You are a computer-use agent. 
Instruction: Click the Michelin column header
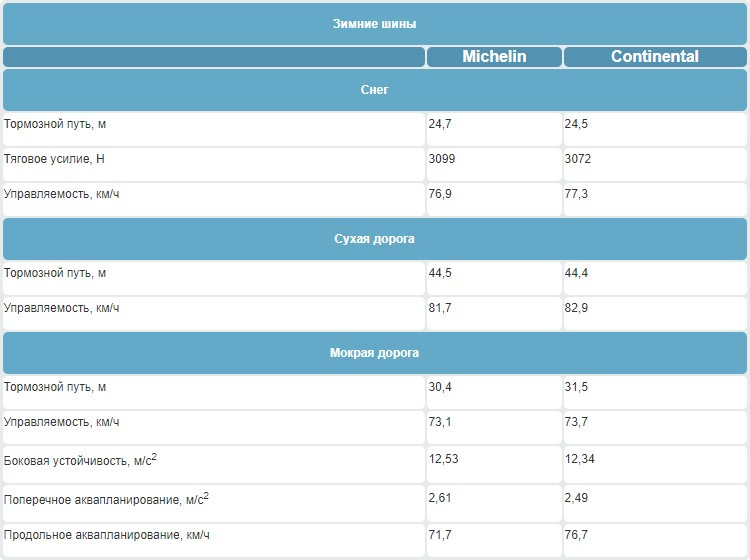(494, 57)
